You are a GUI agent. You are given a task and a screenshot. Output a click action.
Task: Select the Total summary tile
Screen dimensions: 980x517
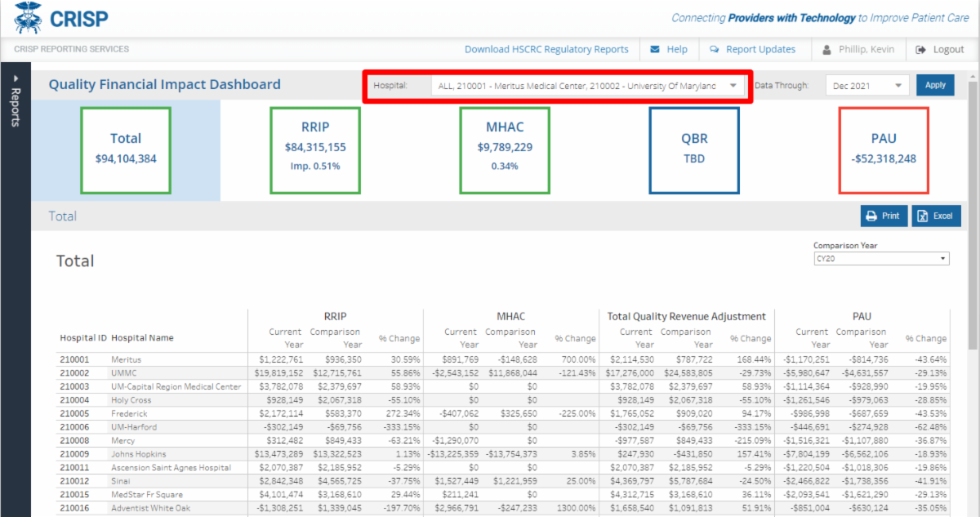coord(126,150)
